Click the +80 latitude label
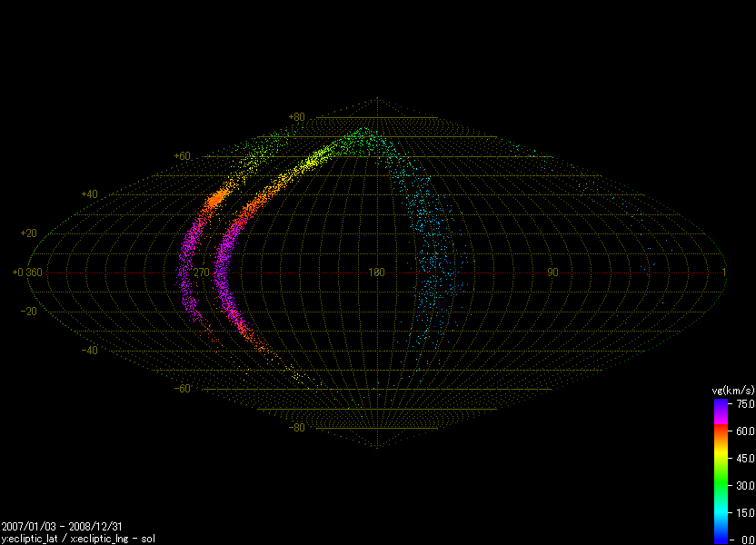Viewport: 756px width, 545px height. pyautogui.click(x=296, y=117)
